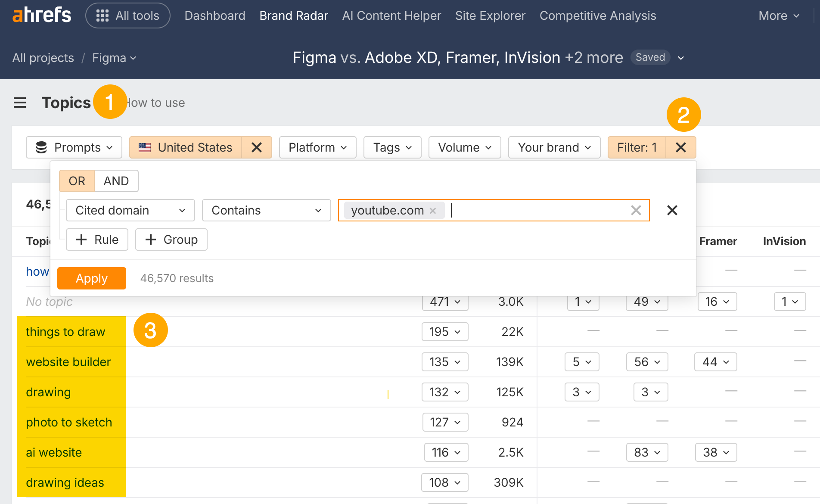Viewport: 820px width, 504px height.
Task: Open the Prompts dropdown
Action: pos(74,147)
